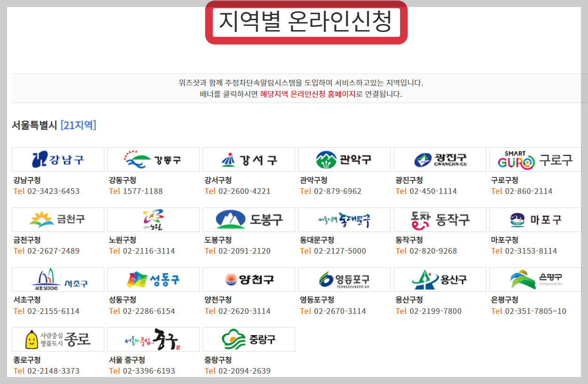Screen dimensions: 588x384
Task: Open the 중랑구 green logo banner
Action: point(249,339)
